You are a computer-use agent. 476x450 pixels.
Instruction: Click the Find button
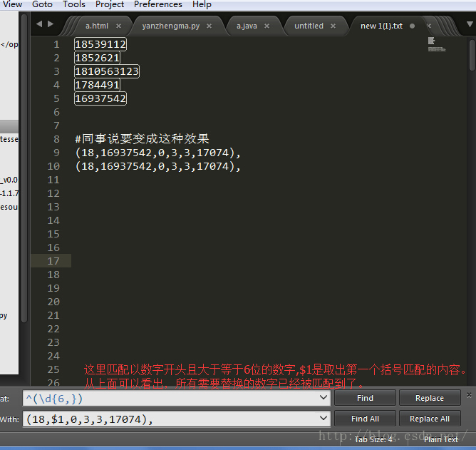[365, 398]
